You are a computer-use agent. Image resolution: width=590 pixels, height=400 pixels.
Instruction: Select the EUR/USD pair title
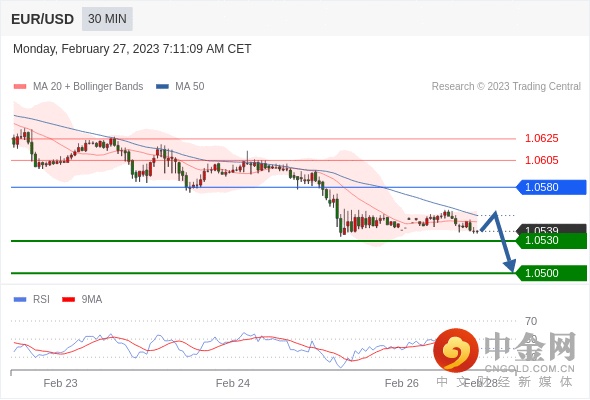43,19
